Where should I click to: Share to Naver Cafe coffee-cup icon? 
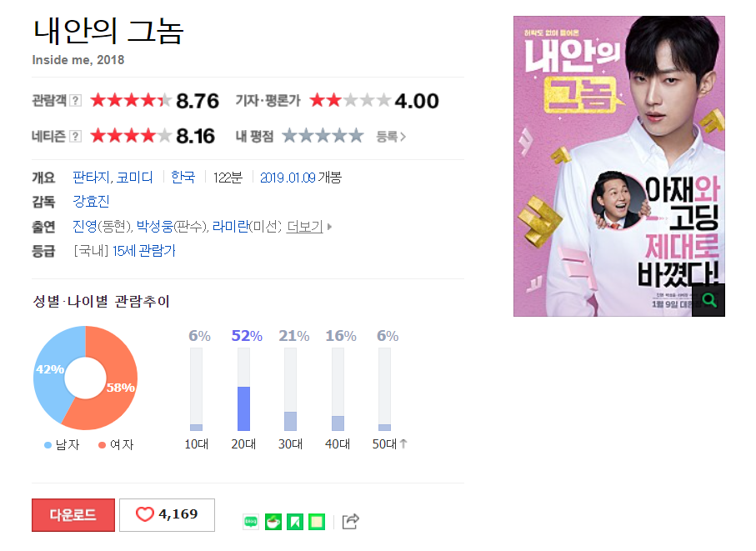click(273, 522)
